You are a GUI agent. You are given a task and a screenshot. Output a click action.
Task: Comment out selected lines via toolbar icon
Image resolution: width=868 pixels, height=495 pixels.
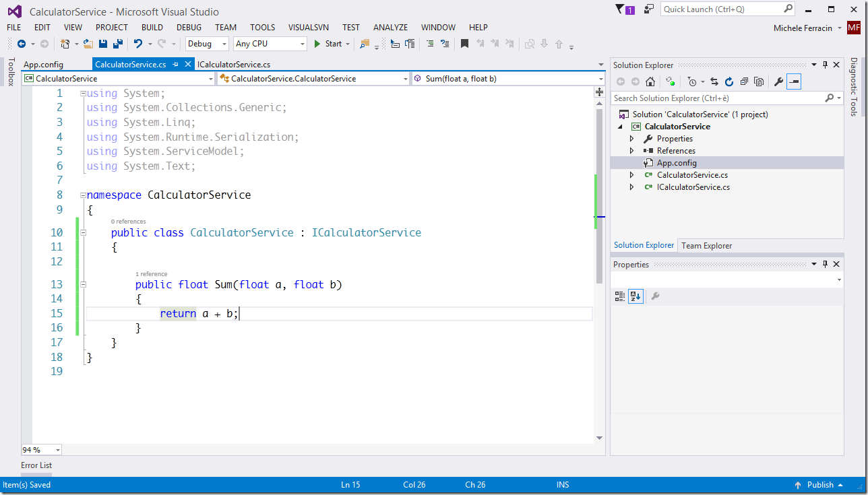429,44
